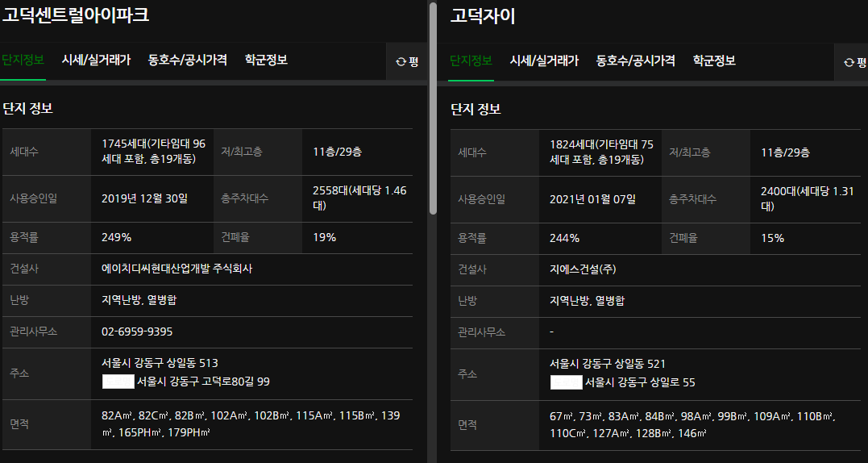Click 단지 정보 heading in 고덕자이 panel
Image resolution: width=868 pixels, height=463 pixels.
pyautogui.click(x=476, y=109)
